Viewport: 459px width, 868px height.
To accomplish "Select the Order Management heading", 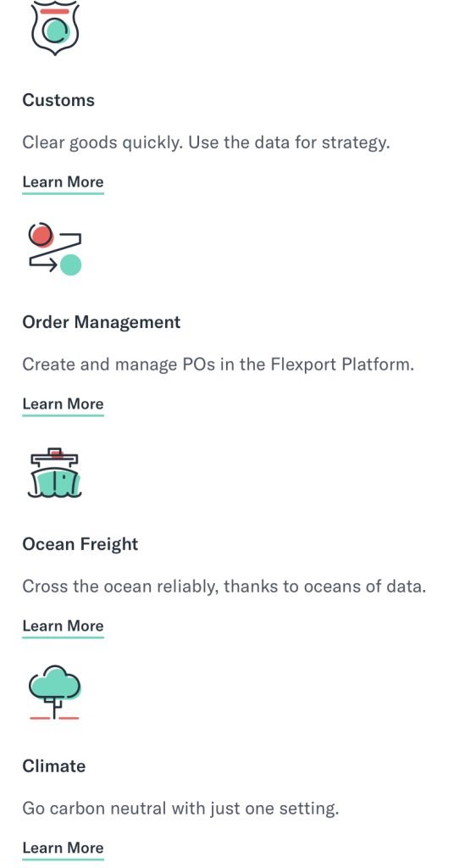I will (x=102, y=322).
